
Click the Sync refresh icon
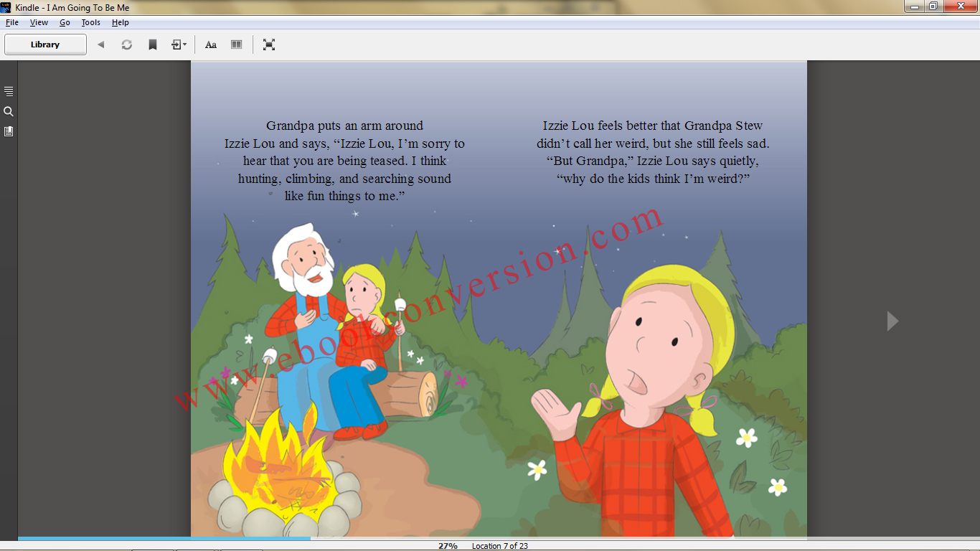coord(127,44)
